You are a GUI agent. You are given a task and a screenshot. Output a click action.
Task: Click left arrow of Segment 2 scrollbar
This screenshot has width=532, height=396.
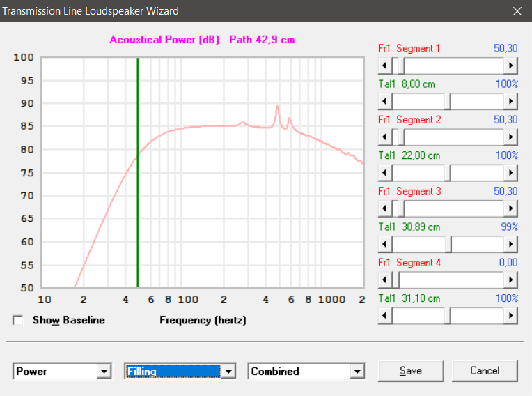385,137
